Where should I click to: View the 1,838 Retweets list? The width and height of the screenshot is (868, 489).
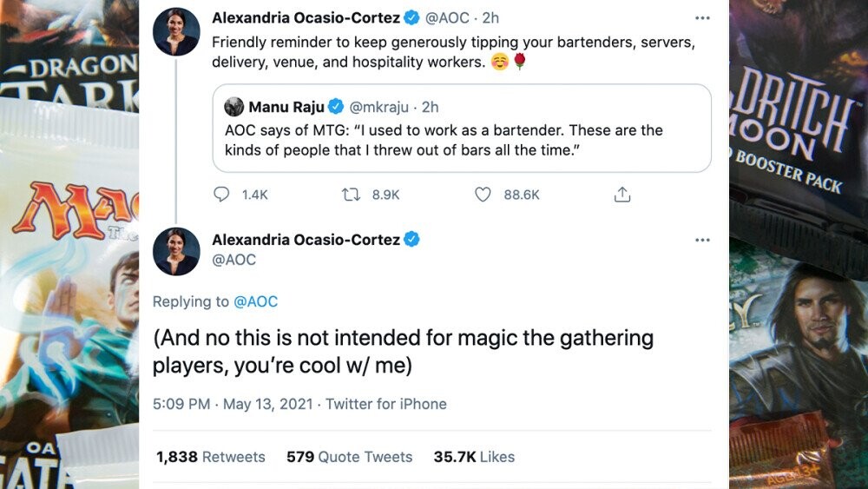(x=210, y=456)
